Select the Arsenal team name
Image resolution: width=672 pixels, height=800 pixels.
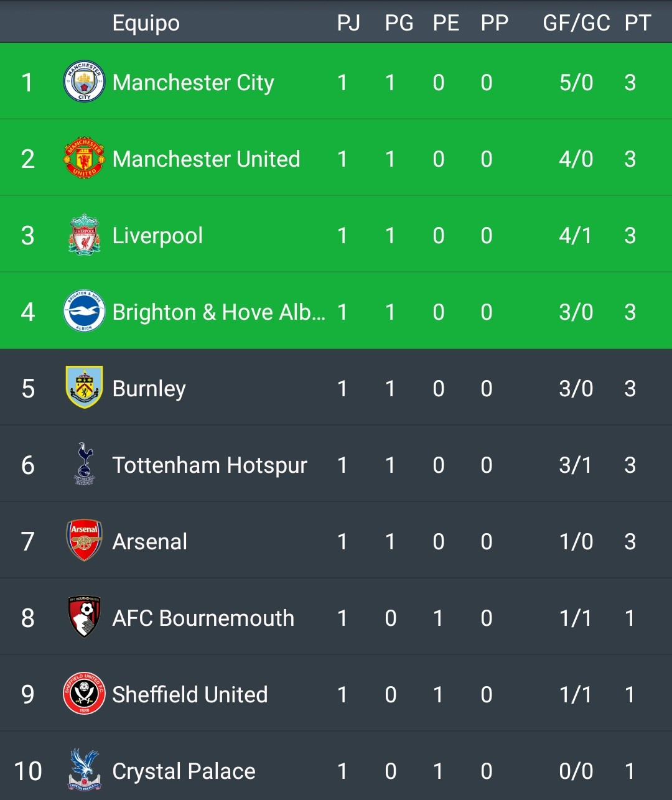pos(149,542)
